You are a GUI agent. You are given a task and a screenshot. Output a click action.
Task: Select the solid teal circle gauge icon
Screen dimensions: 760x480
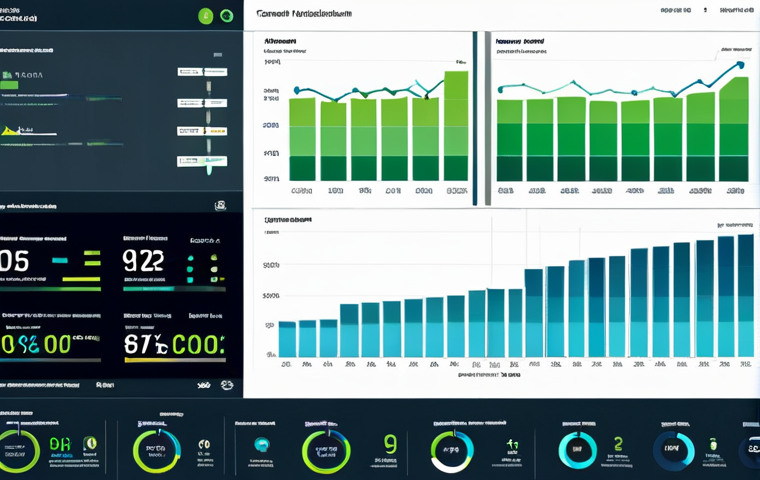point(262,446)
